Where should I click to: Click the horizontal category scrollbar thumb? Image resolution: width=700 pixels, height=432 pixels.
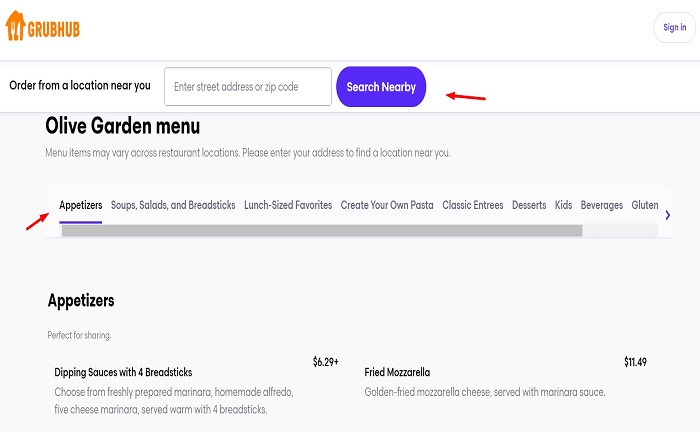(x=322, y=231)
